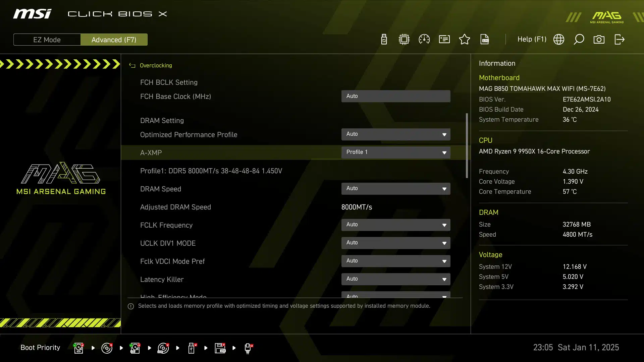Select the USB floppy boot device icon
The width and height of the screenshot is (644, 362).
tap(220, 348)
